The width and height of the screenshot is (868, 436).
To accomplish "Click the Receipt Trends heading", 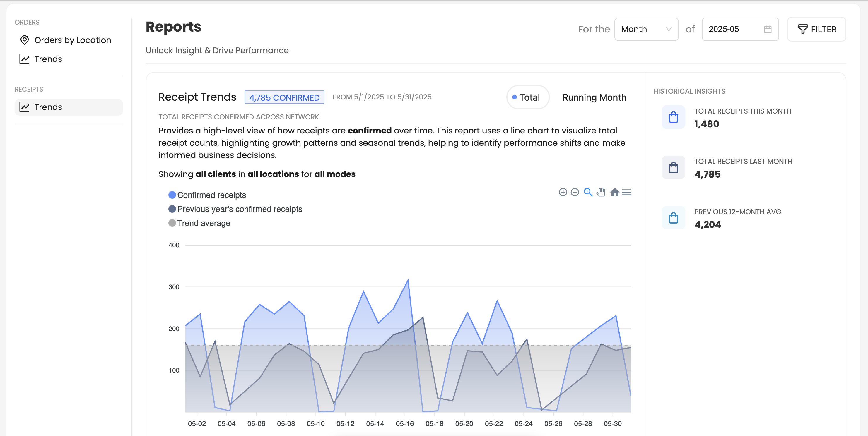I will click(197, 97).
